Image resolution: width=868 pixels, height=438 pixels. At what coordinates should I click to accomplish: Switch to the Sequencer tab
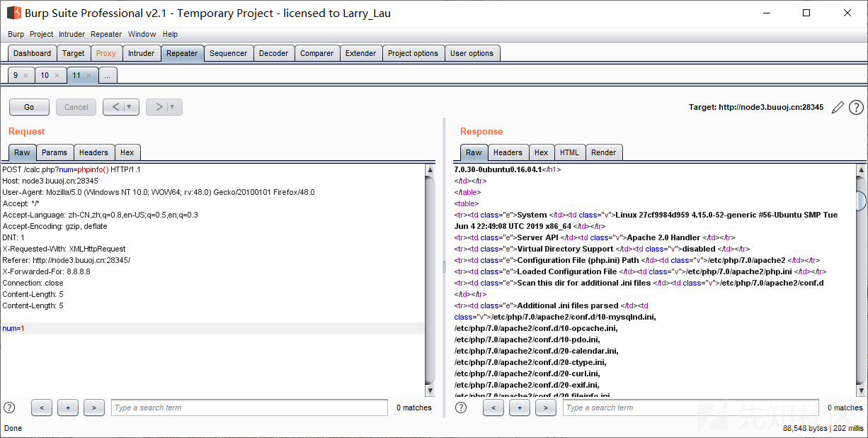click(x=229, y=53)
